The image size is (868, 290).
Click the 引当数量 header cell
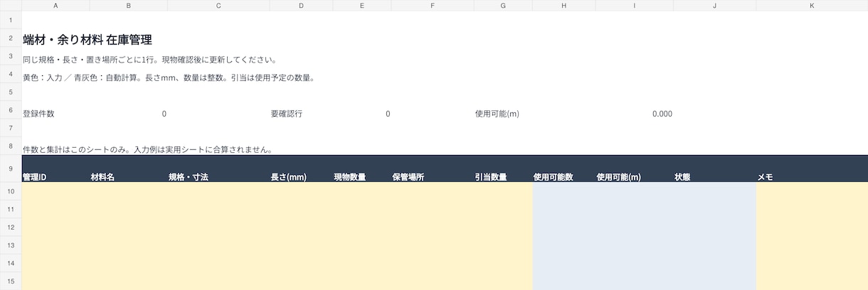503,168
